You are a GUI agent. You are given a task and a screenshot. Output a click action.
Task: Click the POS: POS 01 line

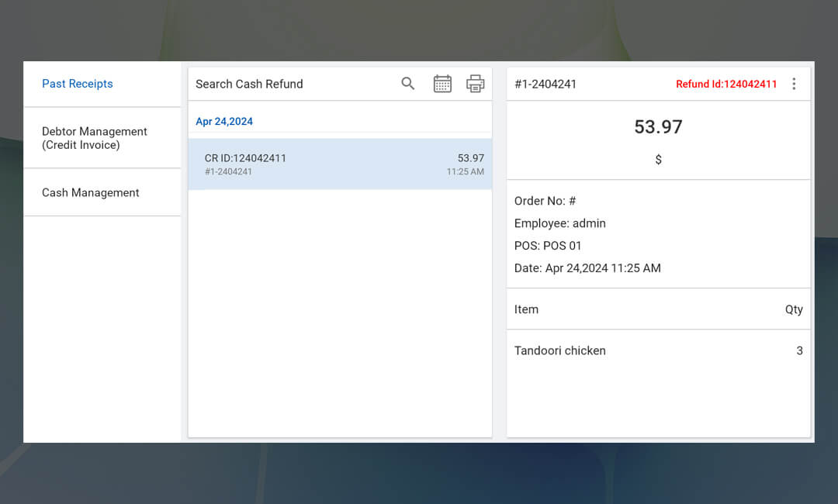click(x=548, y=246)
